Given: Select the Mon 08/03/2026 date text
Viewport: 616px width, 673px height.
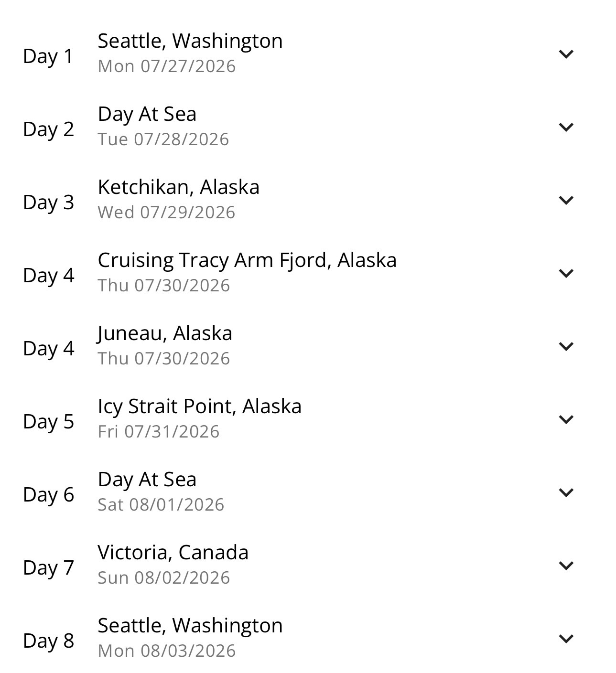Looking at the screenshot, I should pos(166,651).
